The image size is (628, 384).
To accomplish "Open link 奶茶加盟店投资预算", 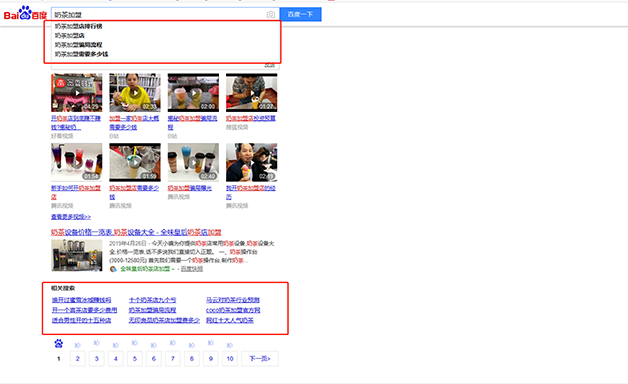I will tap(251, 118).
